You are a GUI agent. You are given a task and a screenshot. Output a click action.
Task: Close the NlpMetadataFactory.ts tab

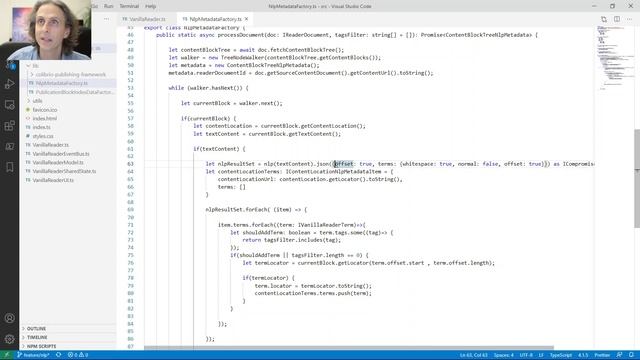(247, 19)
